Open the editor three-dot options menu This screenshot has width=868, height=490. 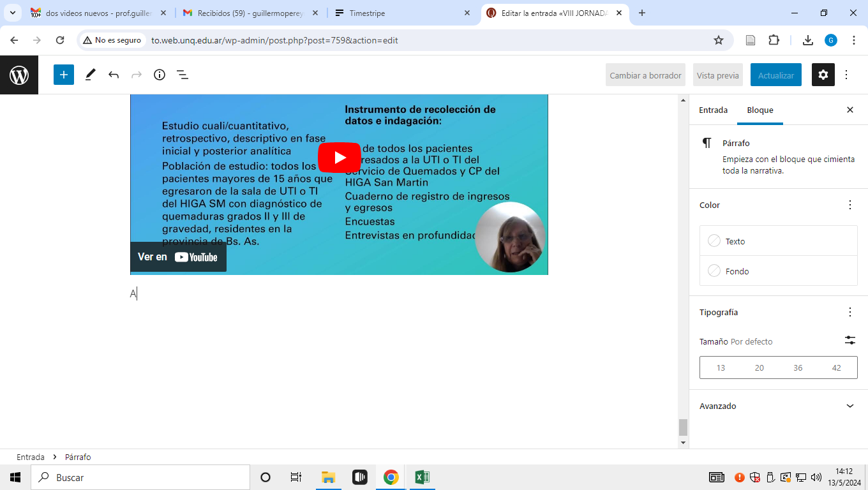pos(846,75)
